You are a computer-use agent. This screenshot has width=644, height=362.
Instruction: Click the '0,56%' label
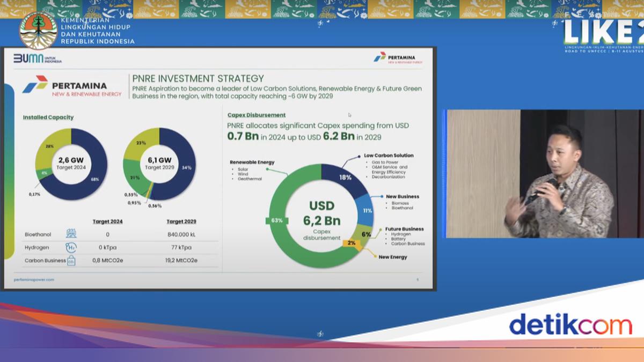pyautogui.click(x=155, y=205)
